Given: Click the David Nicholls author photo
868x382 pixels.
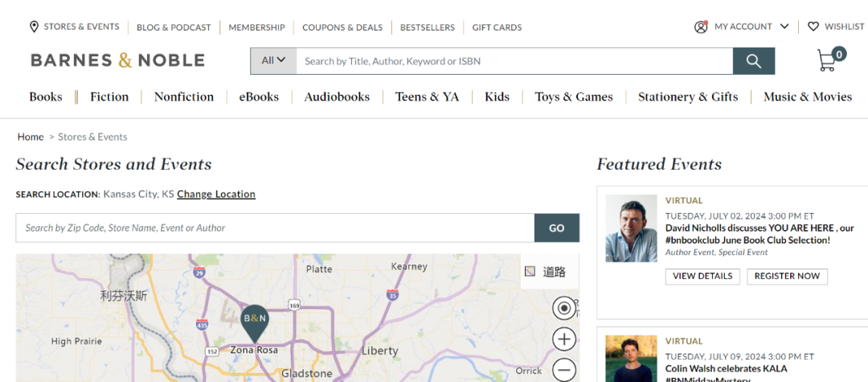Looking at the screenshot, I should [631, 228].
